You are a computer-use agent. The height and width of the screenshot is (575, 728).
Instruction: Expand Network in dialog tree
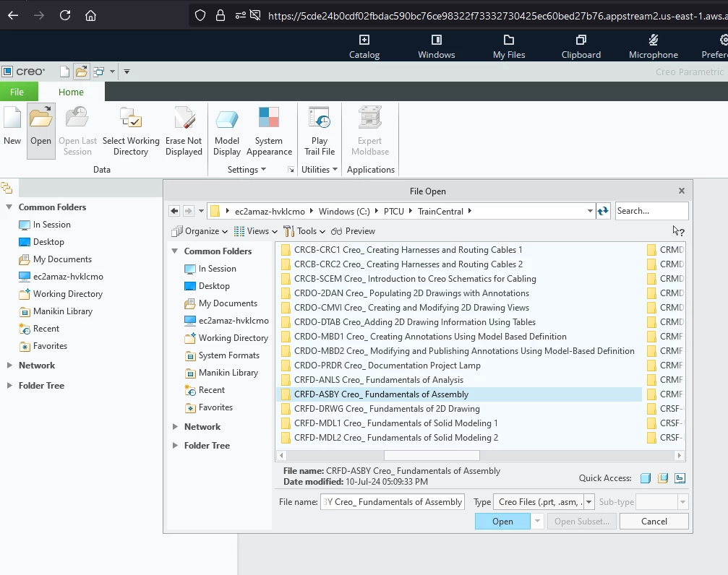coord(175,426)
